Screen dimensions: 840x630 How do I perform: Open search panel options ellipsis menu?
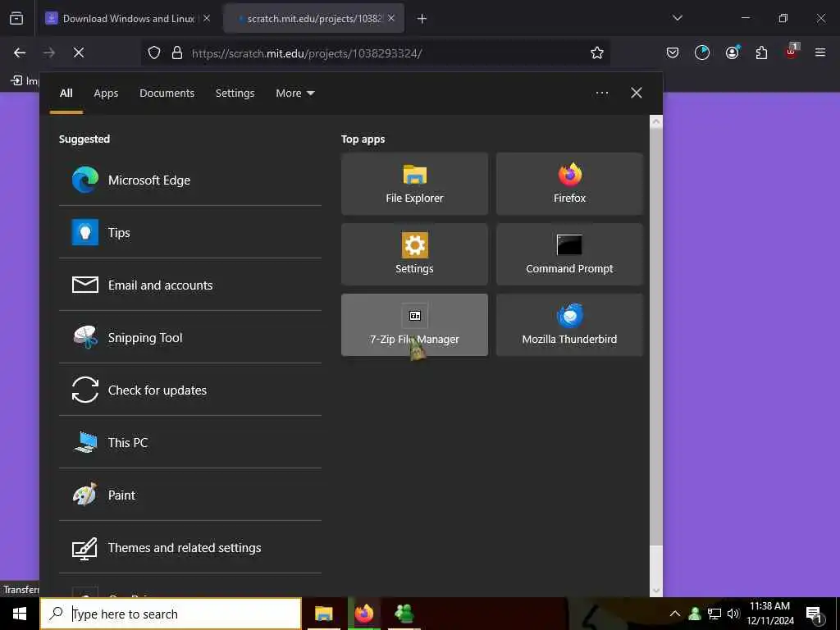pos(602,94)
